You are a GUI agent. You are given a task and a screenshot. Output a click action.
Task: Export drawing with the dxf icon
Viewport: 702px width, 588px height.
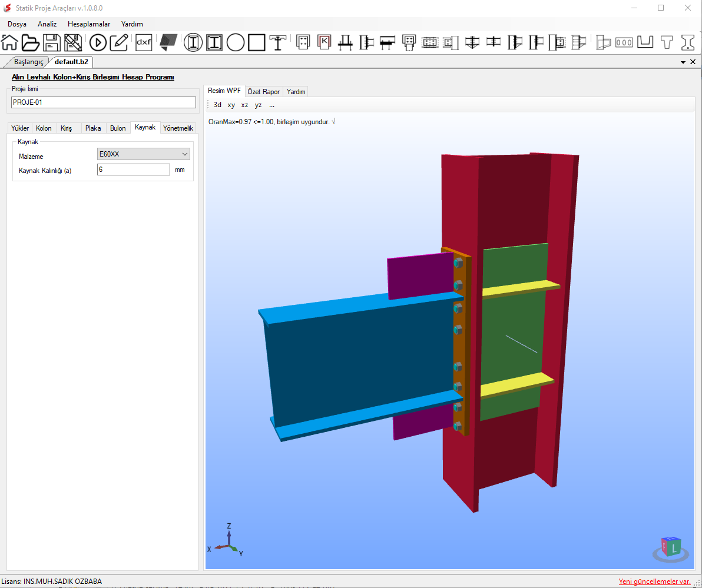click(144, 42)
